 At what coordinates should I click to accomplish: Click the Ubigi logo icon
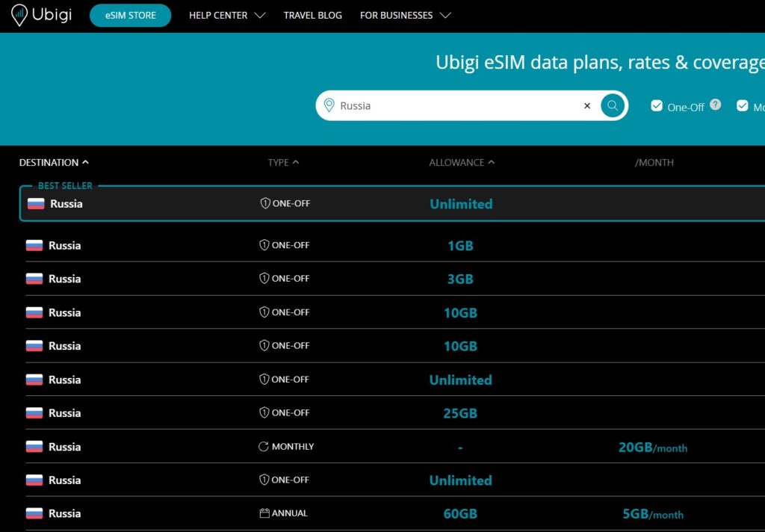click(19, 15)
